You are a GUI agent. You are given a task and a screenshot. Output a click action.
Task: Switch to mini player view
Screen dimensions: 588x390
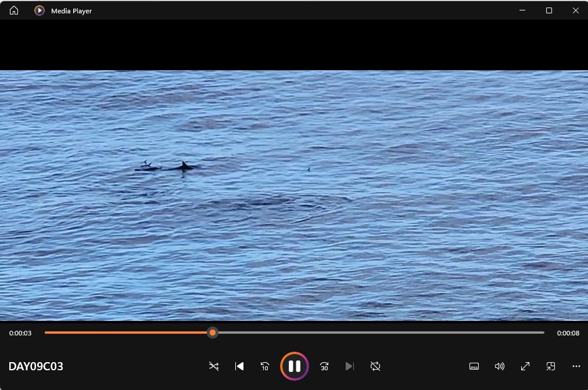pos(551,366)
